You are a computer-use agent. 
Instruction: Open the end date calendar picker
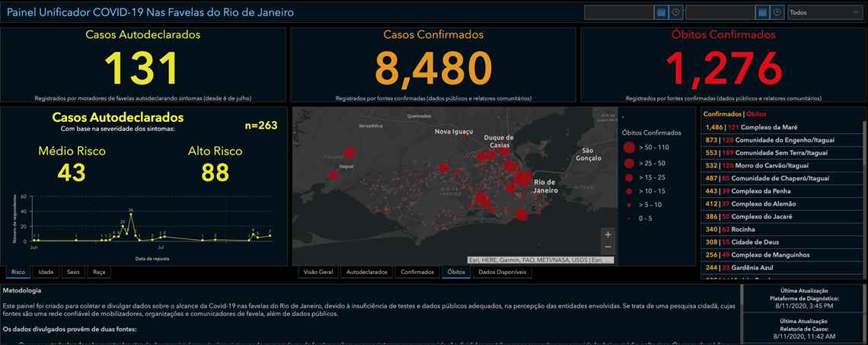click(x=762, y=12)
